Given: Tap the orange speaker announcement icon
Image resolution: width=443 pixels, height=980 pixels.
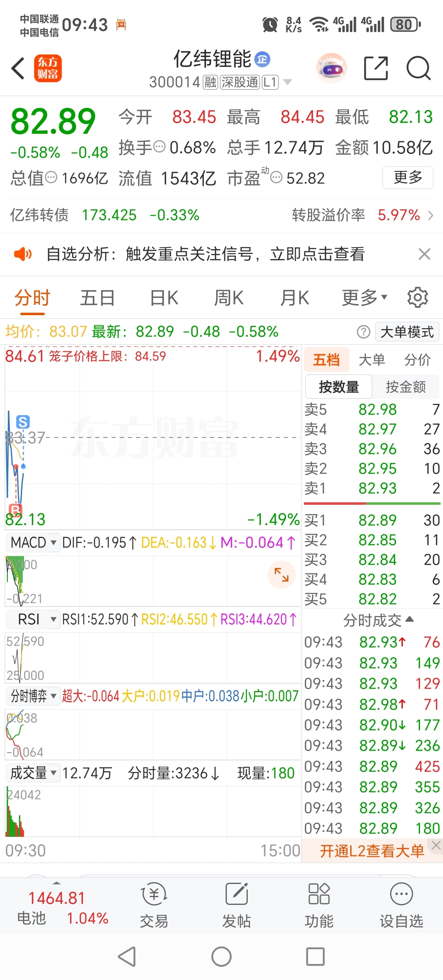Looking at the screenshot, I should click(x=23, y=254).
